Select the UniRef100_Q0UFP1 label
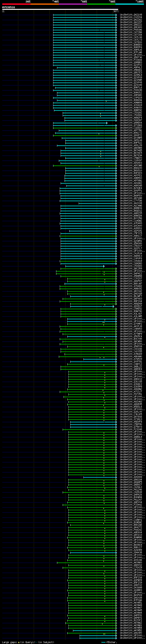The height and width of the screenshot is (644, 146). coord(131,191)
